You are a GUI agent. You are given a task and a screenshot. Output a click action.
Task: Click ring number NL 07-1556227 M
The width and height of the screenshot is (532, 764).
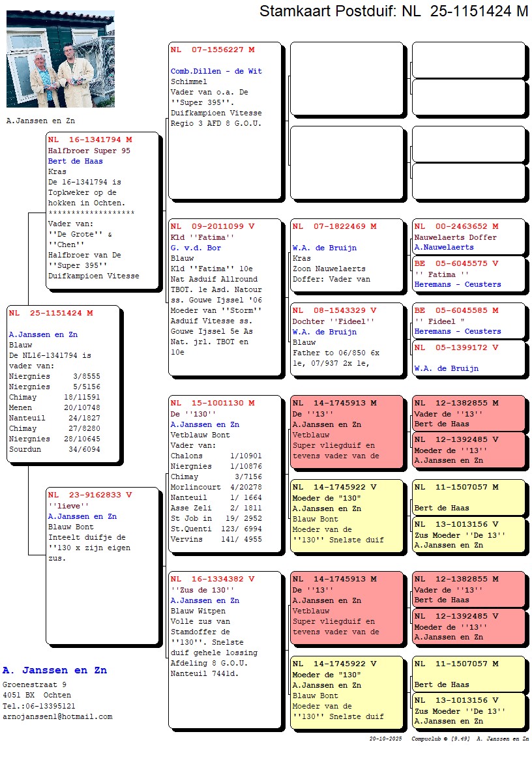click(213, 50)
